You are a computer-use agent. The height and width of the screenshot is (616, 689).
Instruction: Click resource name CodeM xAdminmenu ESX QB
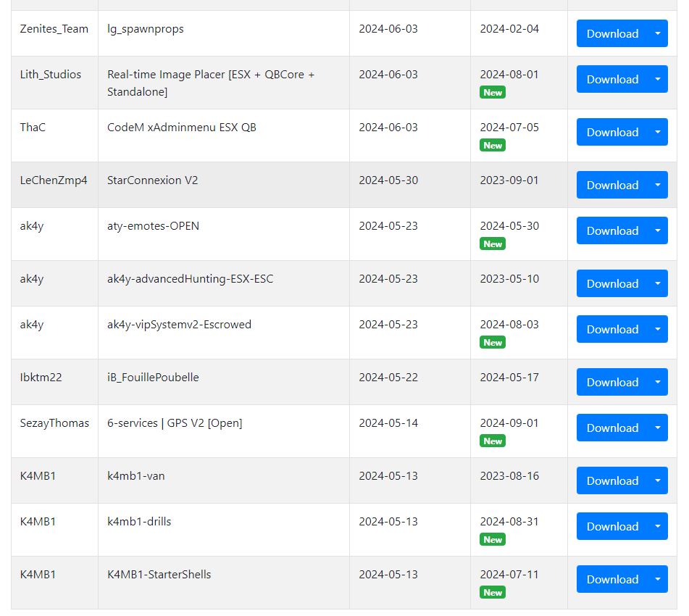(x=181, y=128)
